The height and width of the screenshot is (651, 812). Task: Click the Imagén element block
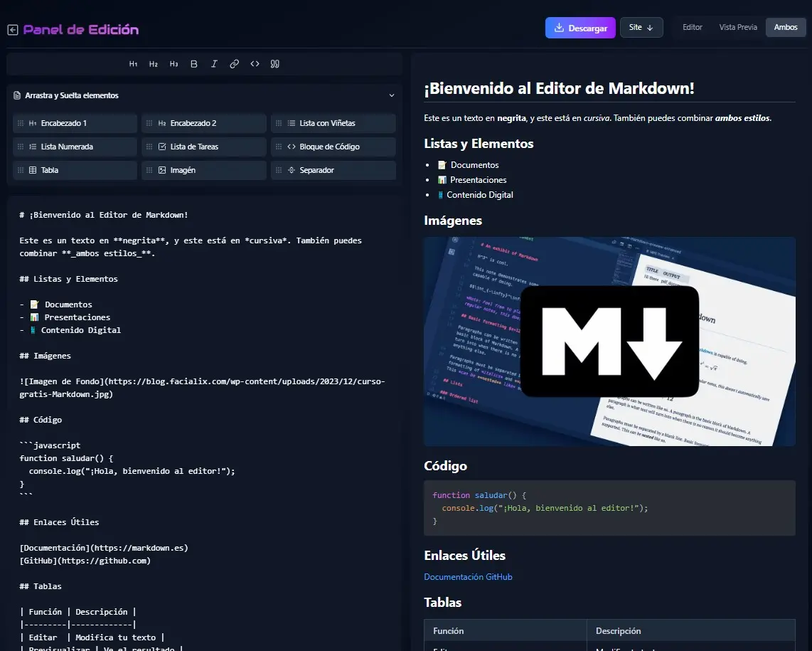pos(204,170)
